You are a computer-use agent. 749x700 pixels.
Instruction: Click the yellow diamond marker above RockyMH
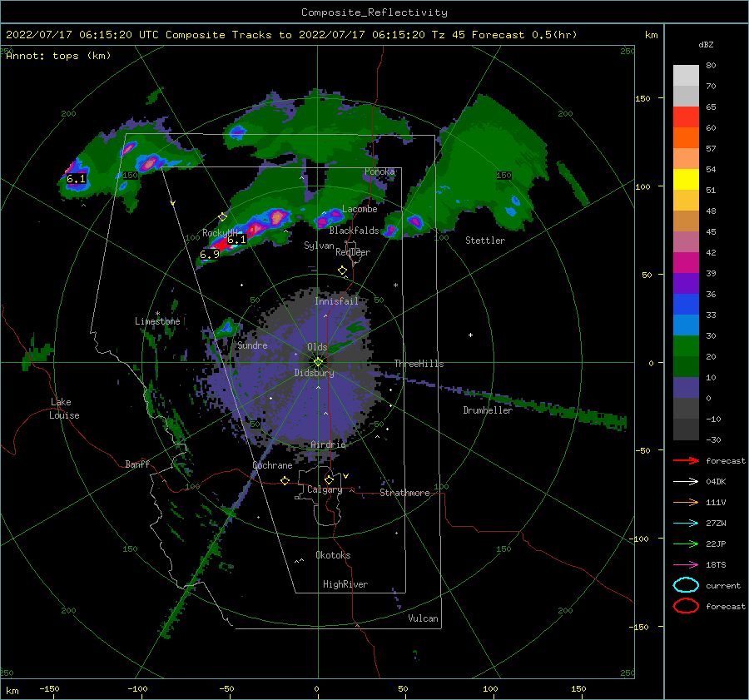(222, 217)
